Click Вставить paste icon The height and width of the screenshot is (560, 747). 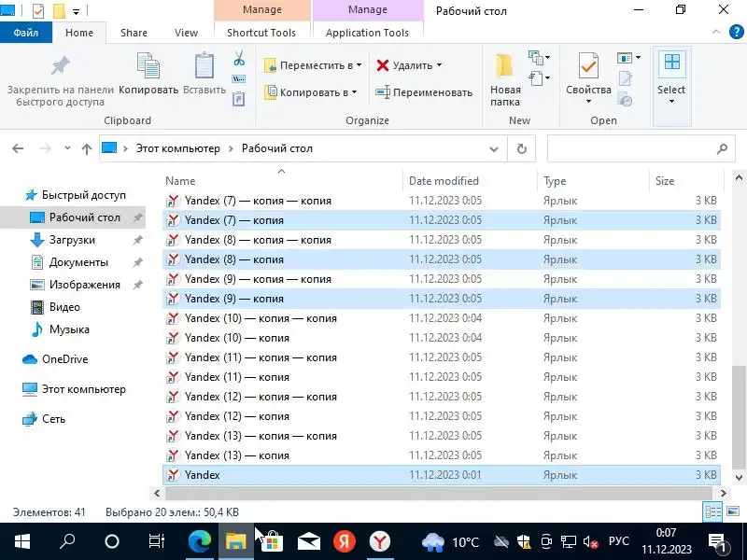204,65
